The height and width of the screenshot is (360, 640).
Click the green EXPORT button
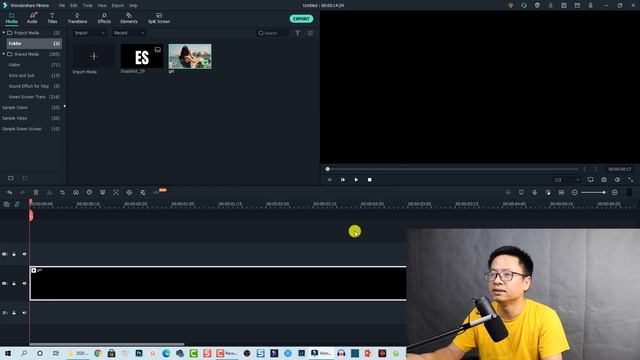pos(301,19)
